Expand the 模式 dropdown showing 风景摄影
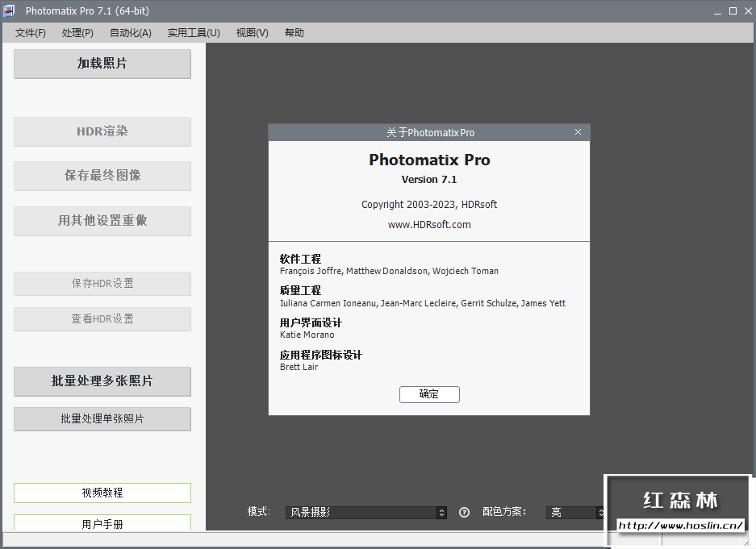756x549 pixels. point(366,513)
